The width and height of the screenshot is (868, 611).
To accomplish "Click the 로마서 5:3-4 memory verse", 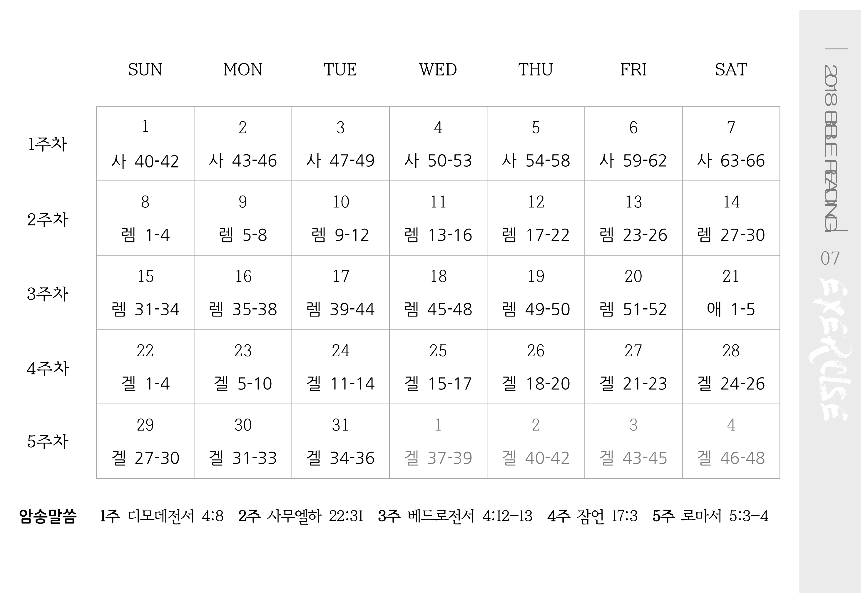I will pos(724,516).
